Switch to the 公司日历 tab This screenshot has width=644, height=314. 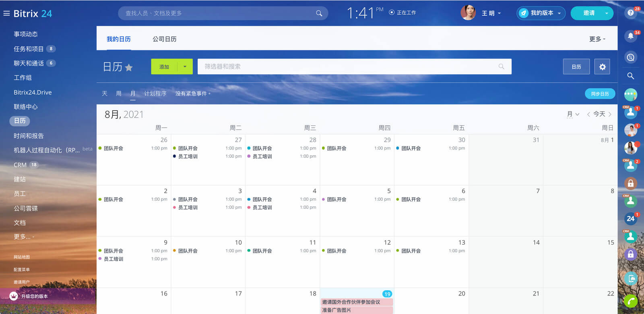(x=164, y=39)
